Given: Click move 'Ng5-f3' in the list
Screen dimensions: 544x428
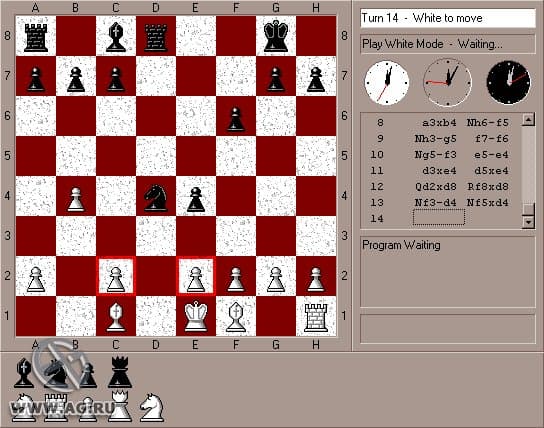Looking at the screenshot, I should 435,155.
